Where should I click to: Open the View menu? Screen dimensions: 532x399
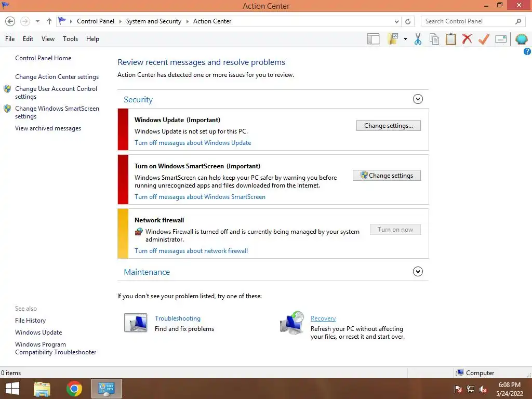point(48,39)
